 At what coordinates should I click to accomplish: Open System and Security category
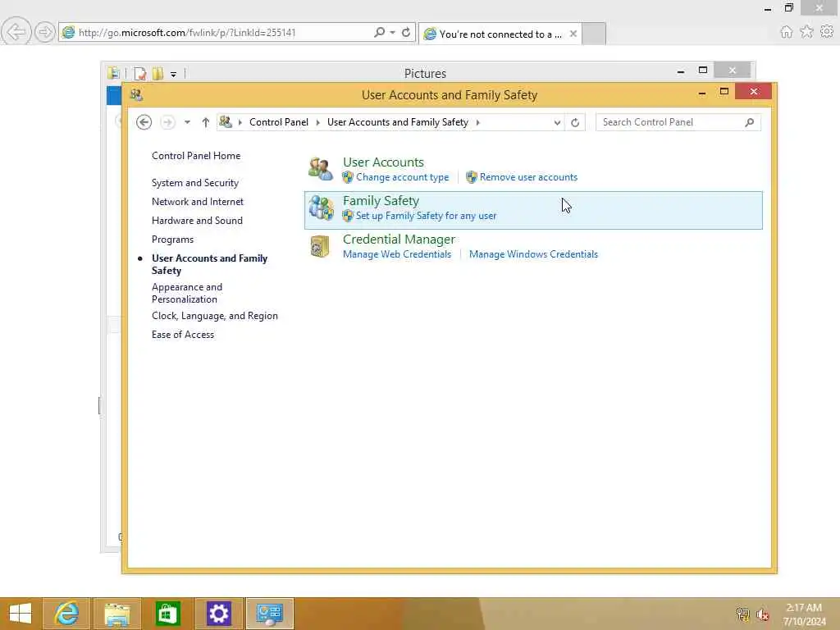pos(195,183)
